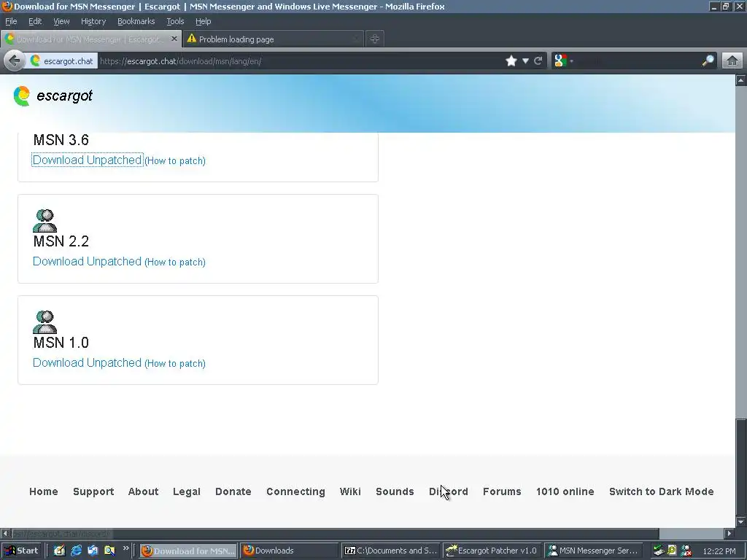The image size is (747, 560).
Task: Go to Firefox Home page button
Action: click(732, 61)
